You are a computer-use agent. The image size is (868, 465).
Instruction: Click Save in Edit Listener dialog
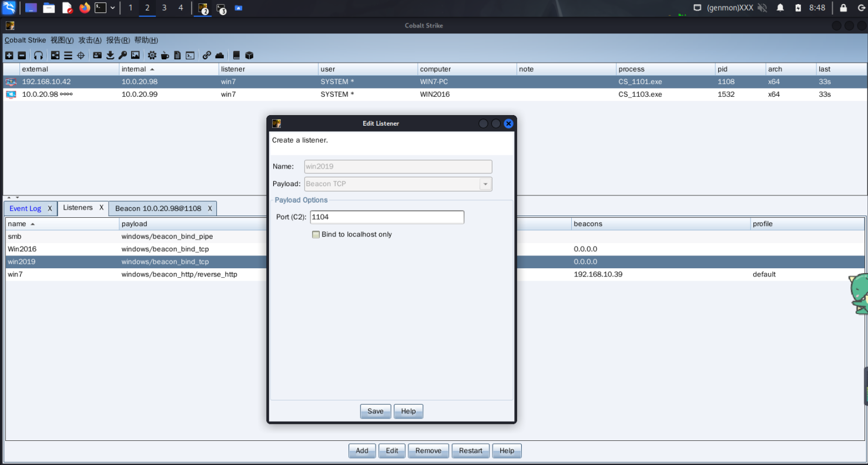(x=376, y=412)
